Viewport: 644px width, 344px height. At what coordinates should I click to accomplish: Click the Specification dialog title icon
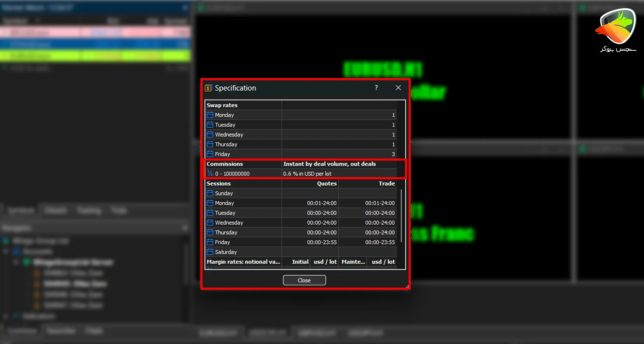[209, 88]
